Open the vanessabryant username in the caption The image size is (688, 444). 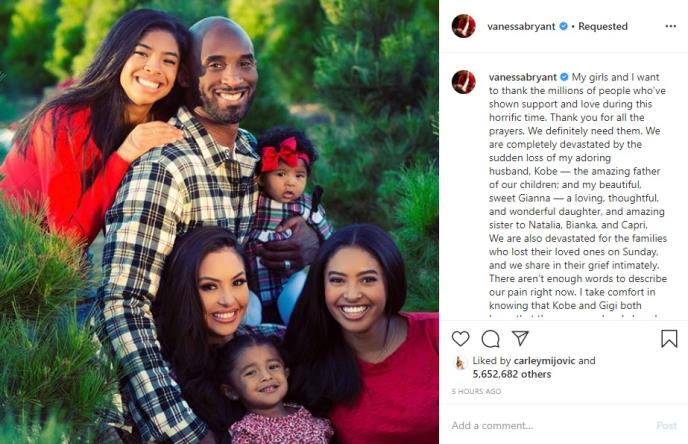(523, 77)
